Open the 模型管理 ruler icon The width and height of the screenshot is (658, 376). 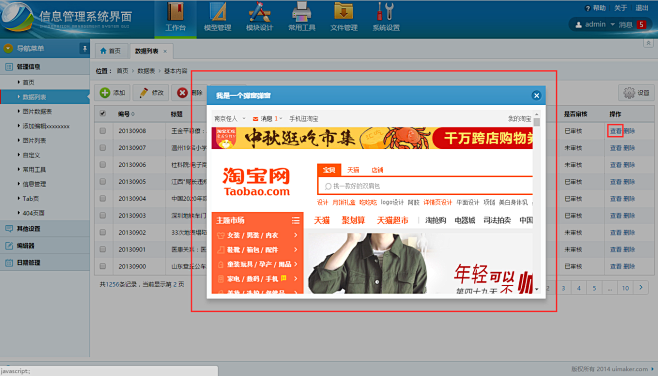click(217, 12)
